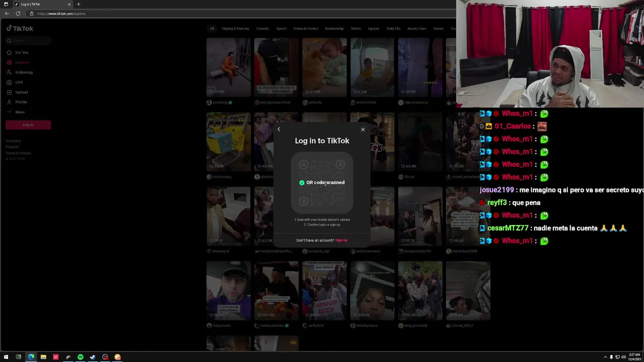Open clipsviraleszss video thumbnail
The height and width of the screenshot is (362, 644).
[420, 67]
